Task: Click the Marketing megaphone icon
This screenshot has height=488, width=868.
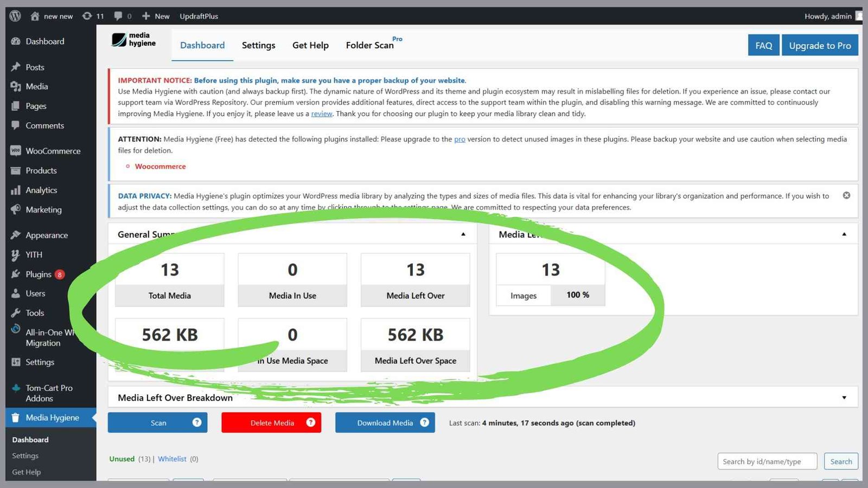Action: (x=16, y=209)
